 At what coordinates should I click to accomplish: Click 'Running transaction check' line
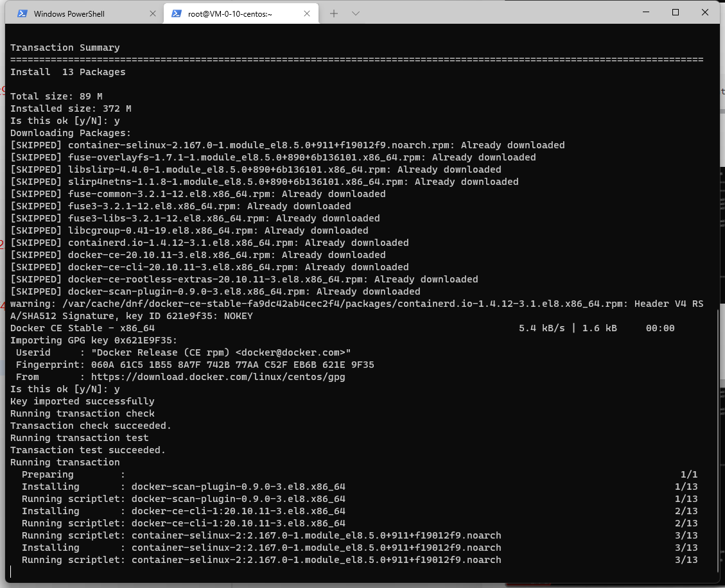pyautogui.click(x=82, y=414)
